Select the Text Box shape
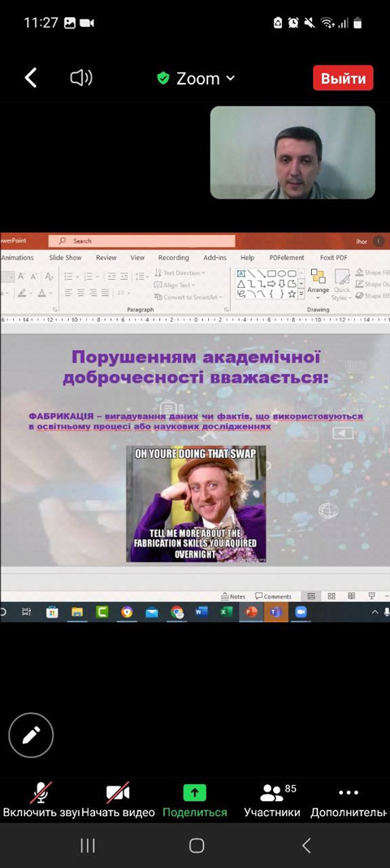 click(241, 273)
